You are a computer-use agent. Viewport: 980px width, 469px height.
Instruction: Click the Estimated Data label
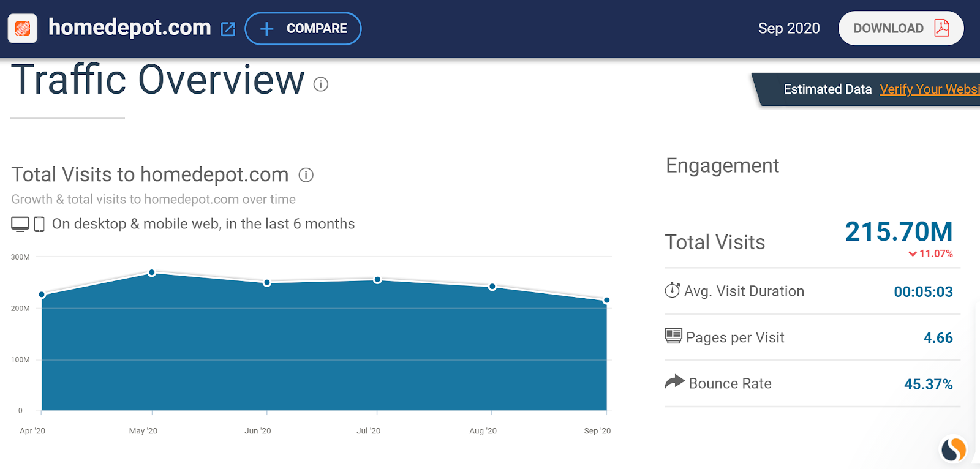(x=827, y=89)
